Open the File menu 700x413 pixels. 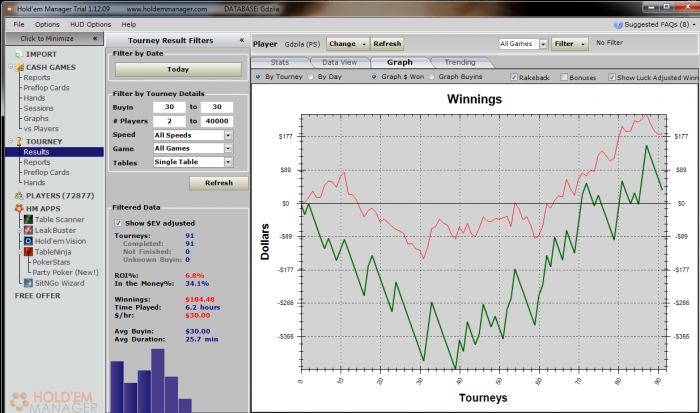19,25
